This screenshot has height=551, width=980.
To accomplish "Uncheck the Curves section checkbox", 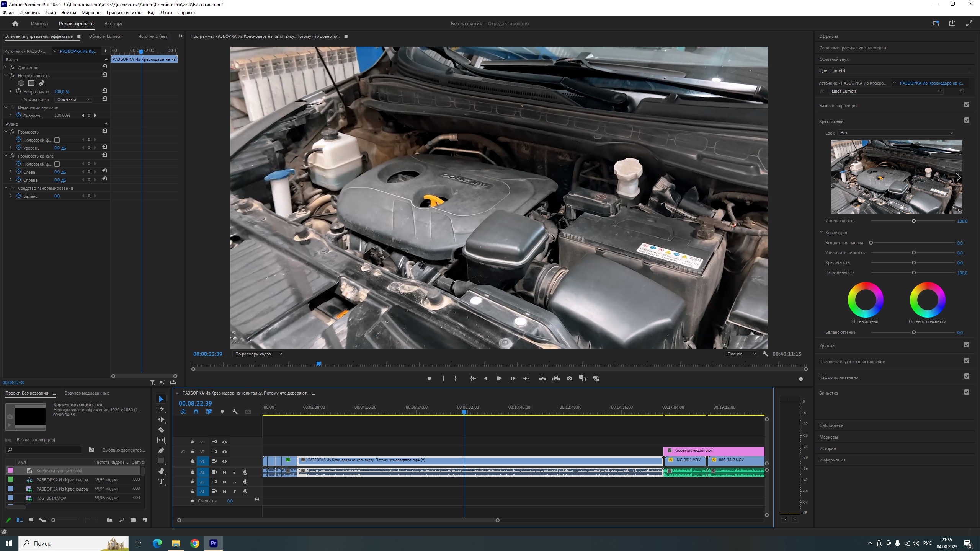I will 967,345.
